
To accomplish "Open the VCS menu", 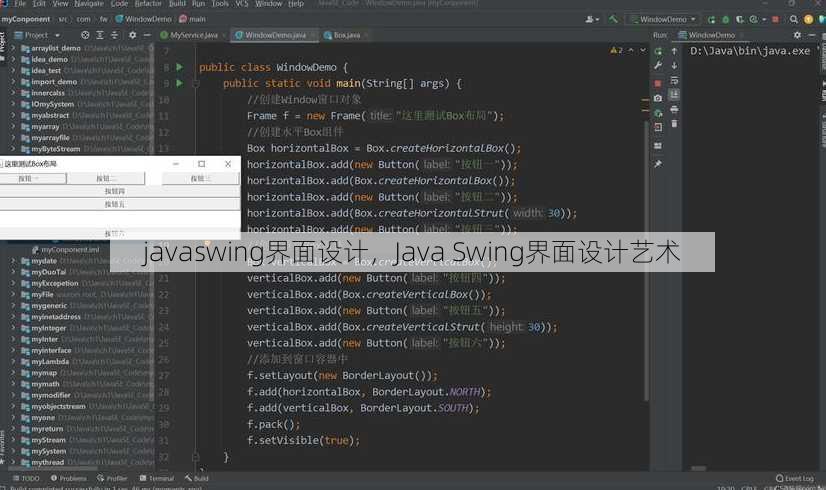I will point(242,4).
